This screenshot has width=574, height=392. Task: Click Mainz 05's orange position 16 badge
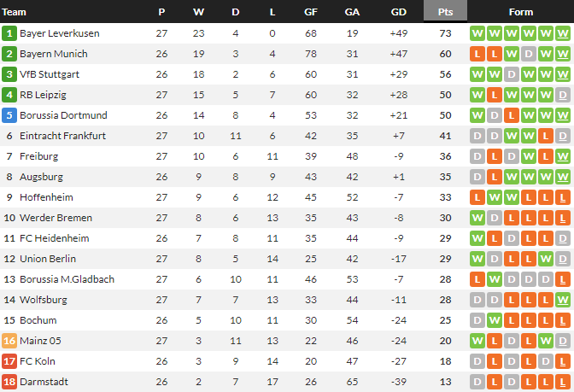click(x=9, y=341)
